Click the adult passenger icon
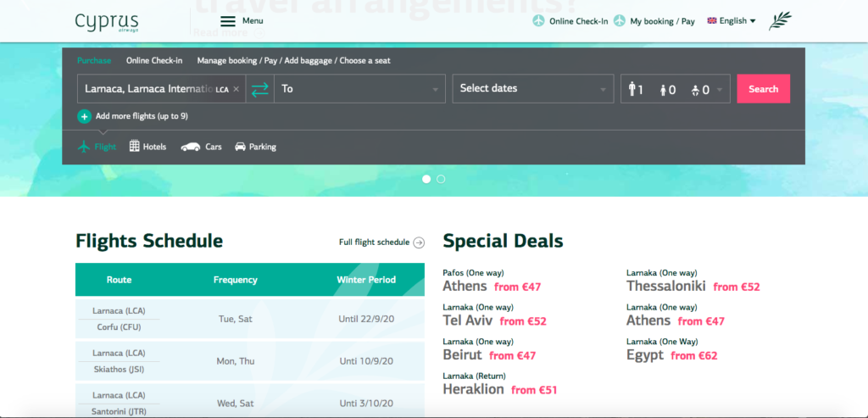 [x=632, y=88]
